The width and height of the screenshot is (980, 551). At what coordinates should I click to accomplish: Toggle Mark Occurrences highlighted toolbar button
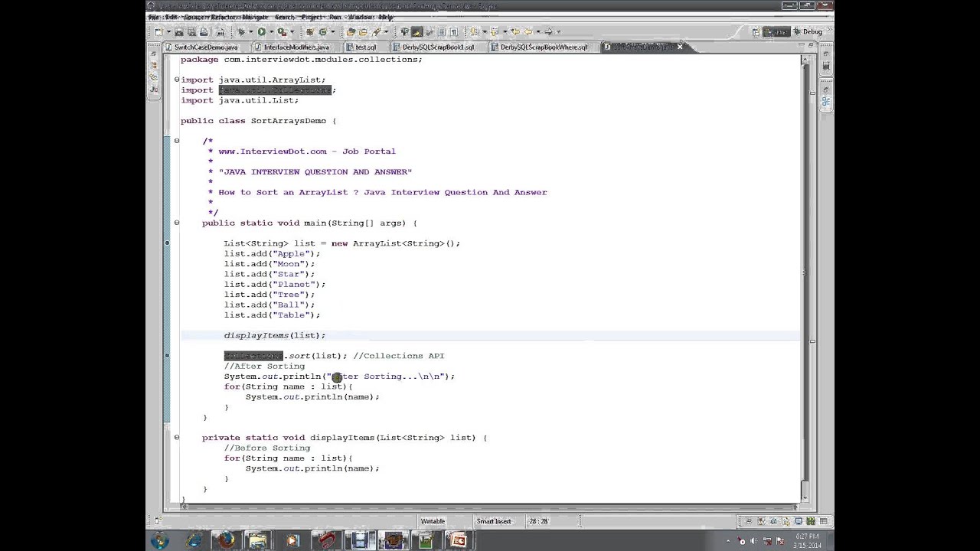point(416,31)
